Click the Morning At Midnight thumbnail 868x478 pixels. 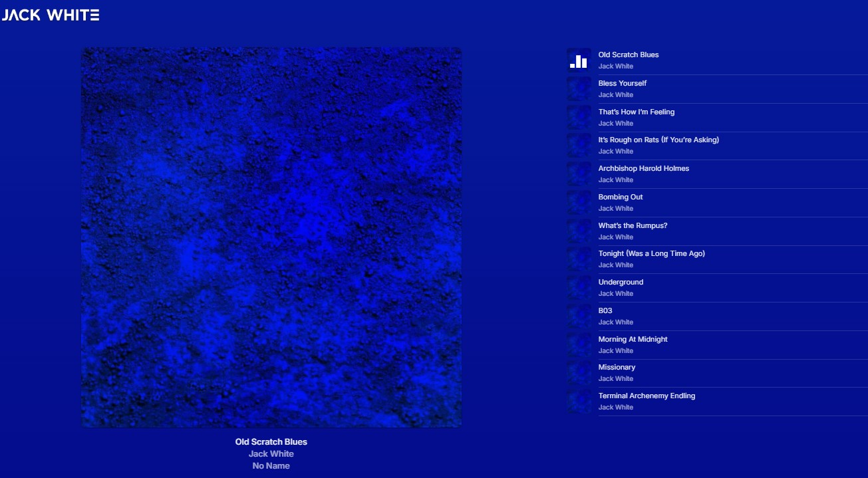point(579,344)
